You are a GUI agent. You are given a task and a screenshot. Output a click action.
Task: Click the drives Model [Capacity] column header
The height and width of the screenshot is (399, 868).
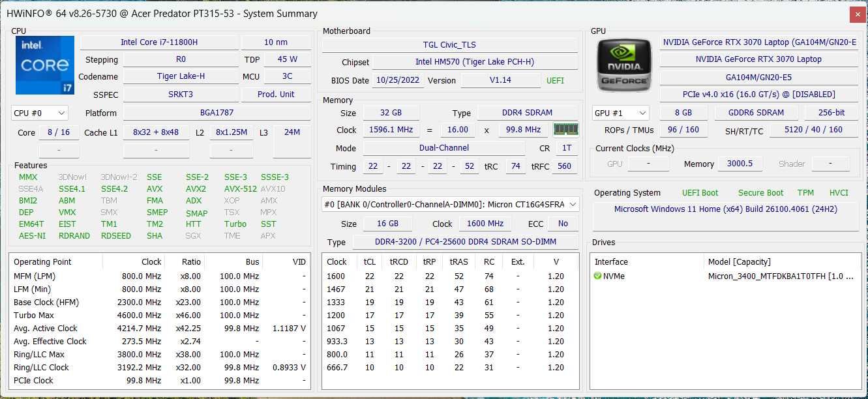click(782, 261)
